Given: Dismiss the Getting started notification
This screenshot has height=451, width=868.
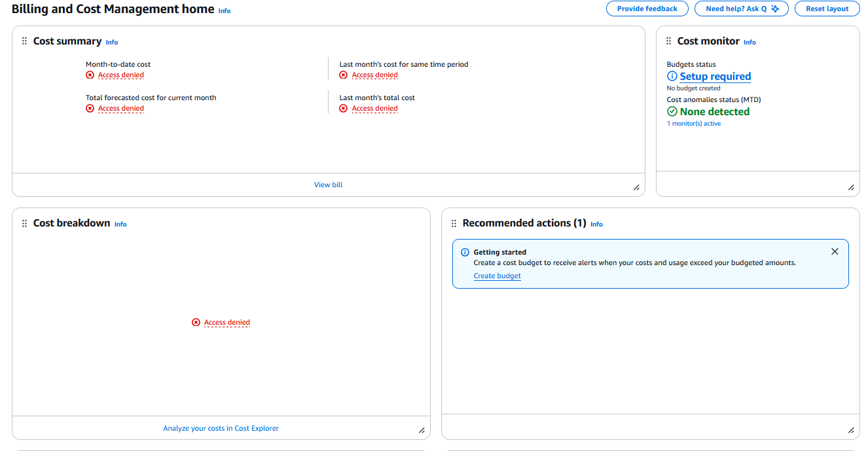Looking at the screenshot, I should click(x=835, y=251).
